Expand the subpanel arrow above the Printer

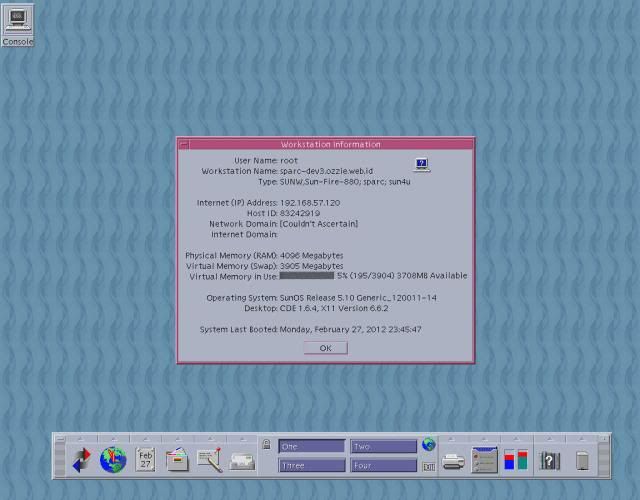point(452,439)
